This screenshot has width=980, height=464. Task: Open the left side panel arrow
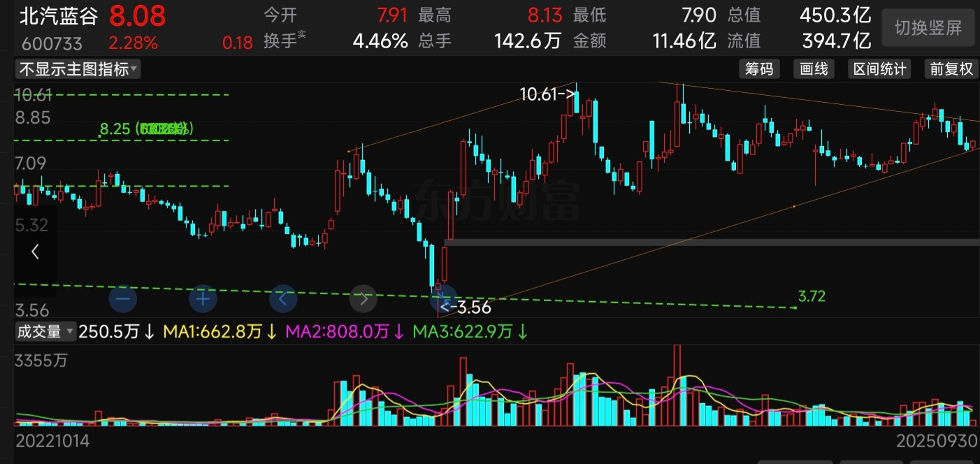coord(35,252)
